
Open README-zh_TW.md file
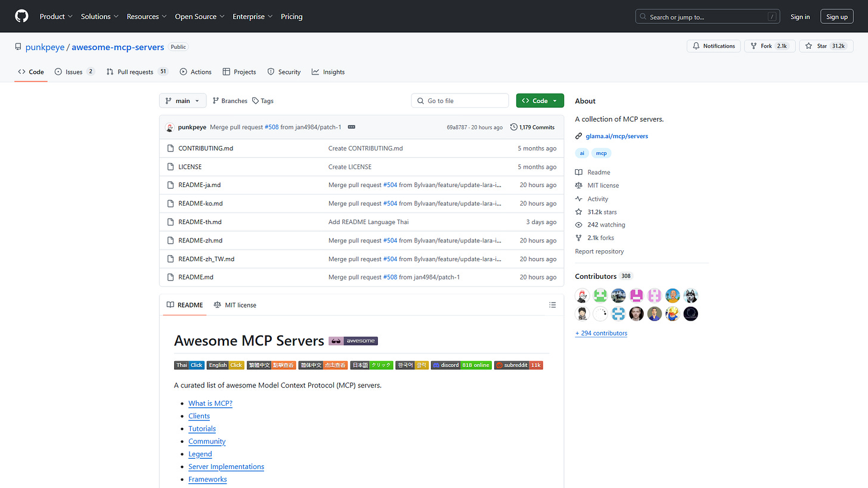[206, 259]
